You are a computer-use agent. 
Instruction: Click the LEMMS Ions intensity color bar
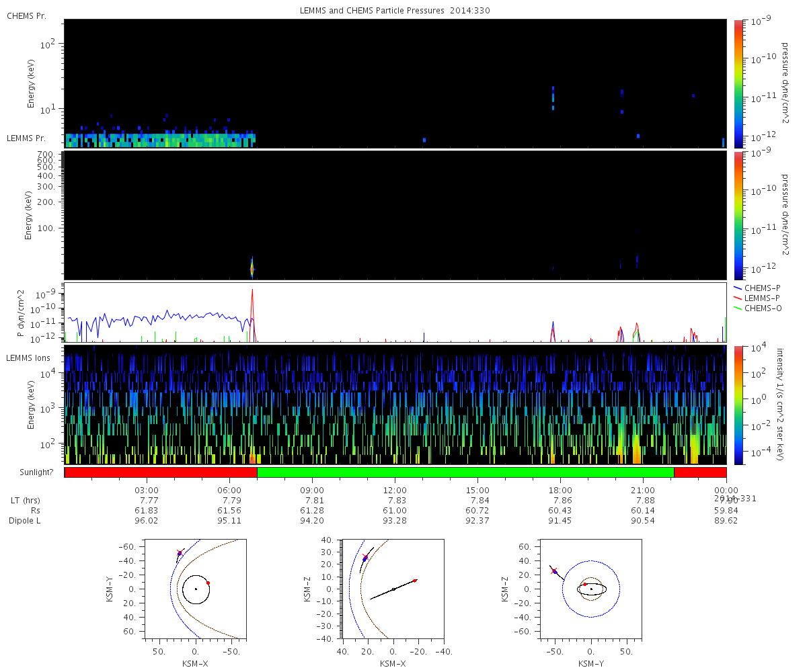pos(738,405)
